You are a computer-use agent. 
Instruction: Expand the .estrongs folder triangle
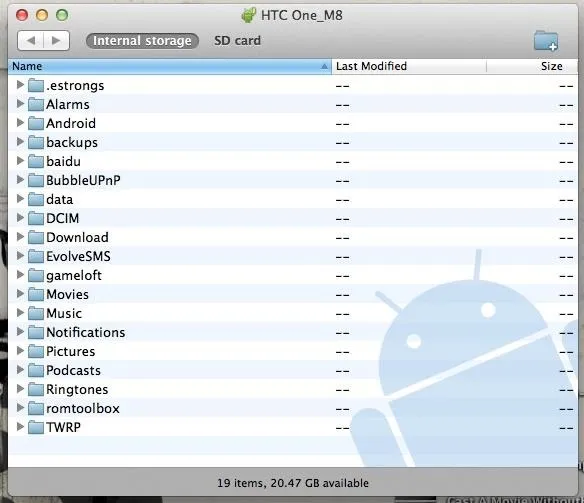click(x=20, y=85)
